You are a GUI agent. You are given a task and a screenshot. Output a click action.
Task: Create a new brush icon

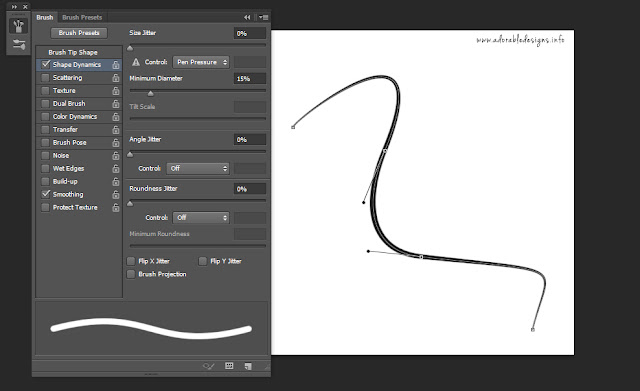tap(248, 366)
